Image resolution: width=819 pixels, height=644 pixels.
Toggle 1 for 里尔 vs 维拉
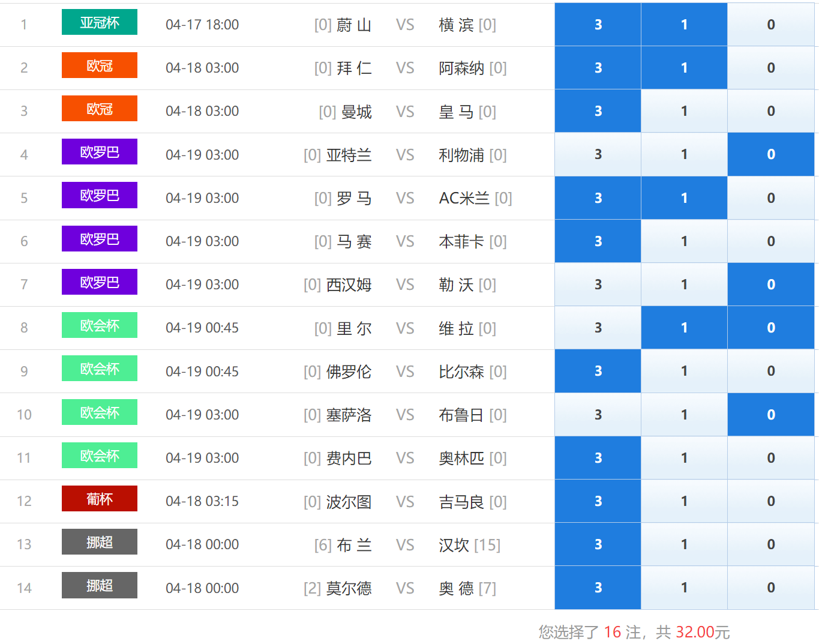click(x=684, y=328)
